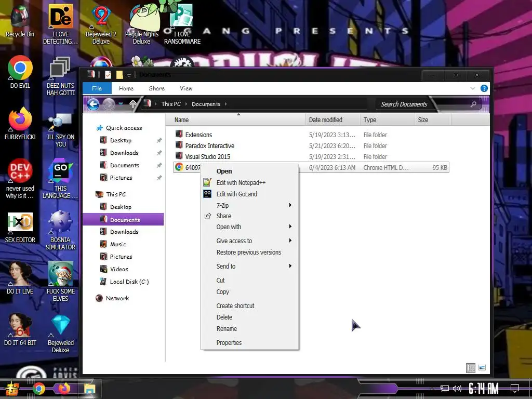Expand Give access to submenu

tap(250, 241)
